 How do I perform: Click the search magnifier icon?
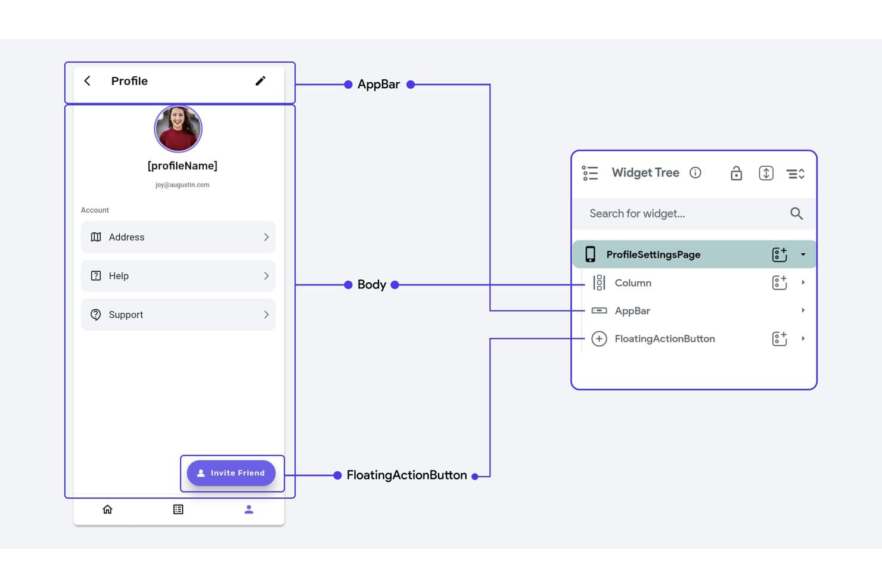(x=797, y=213)
